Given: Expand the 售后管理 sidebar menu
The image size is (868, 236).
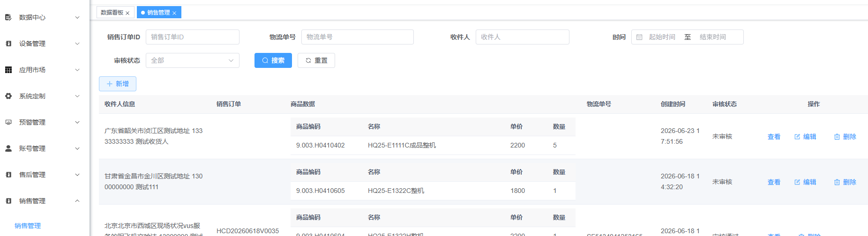Looking at the screenshot, I should (x=77, y=175).
